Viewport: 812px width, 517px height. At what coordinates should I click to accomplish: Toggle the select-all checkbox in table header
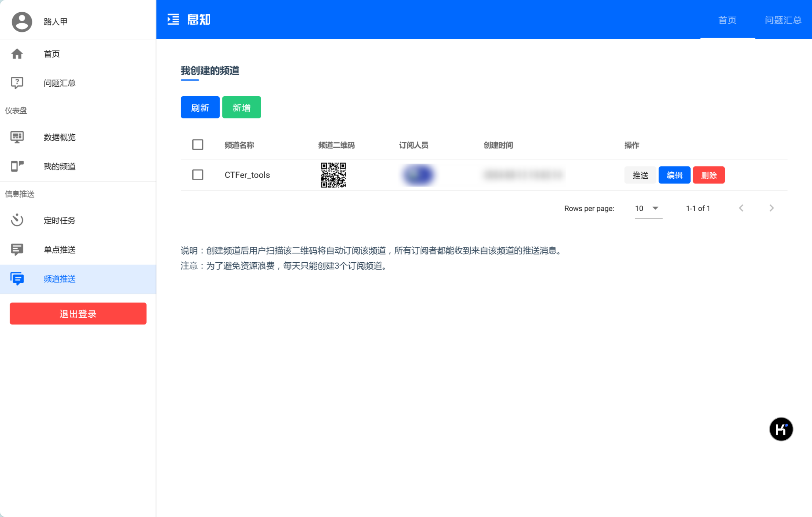(198, 145)
